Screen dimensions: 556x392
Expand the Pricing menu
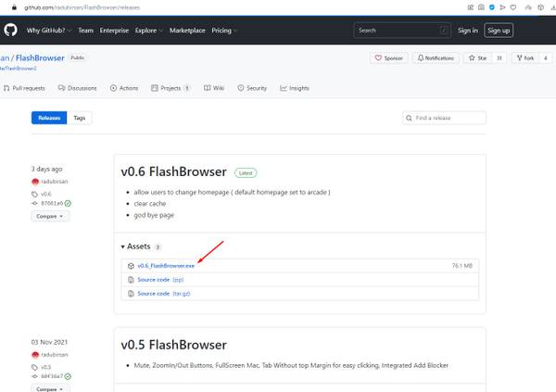pyautogui.click(x=224, y=31)
